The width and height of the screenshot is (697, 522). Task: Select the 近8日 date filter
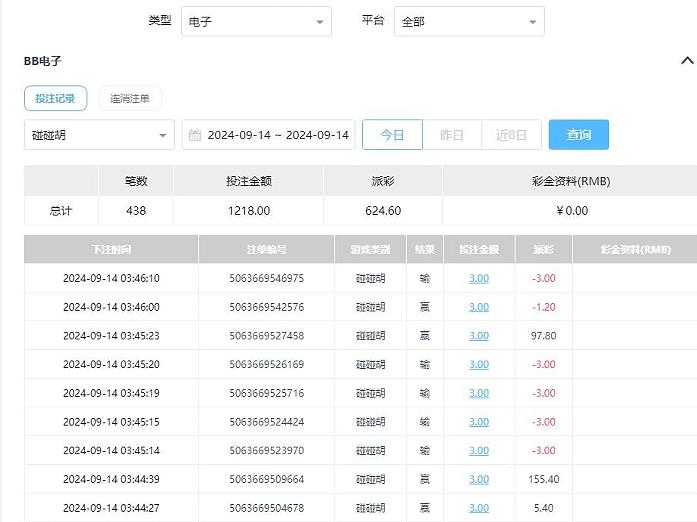pyautogui.click(x=511, y=135)
